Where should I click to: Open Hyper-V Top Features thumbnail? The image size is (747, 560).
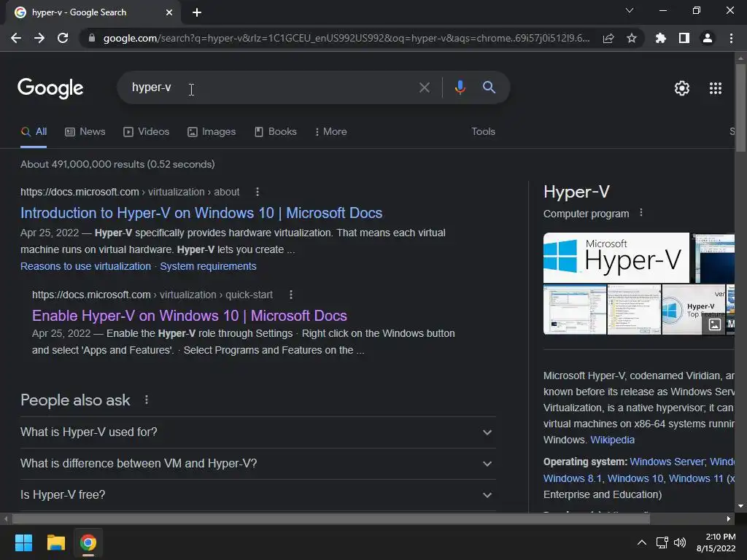point(693,309)
